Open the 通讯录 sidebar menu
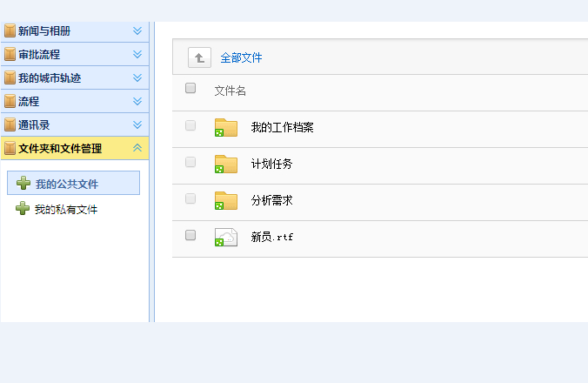588x383 pixels. tap(34, 124)
